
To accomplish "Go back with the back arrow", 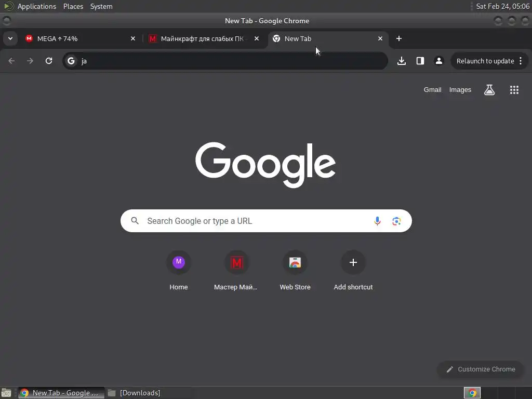I will click(x=11, y=61).
